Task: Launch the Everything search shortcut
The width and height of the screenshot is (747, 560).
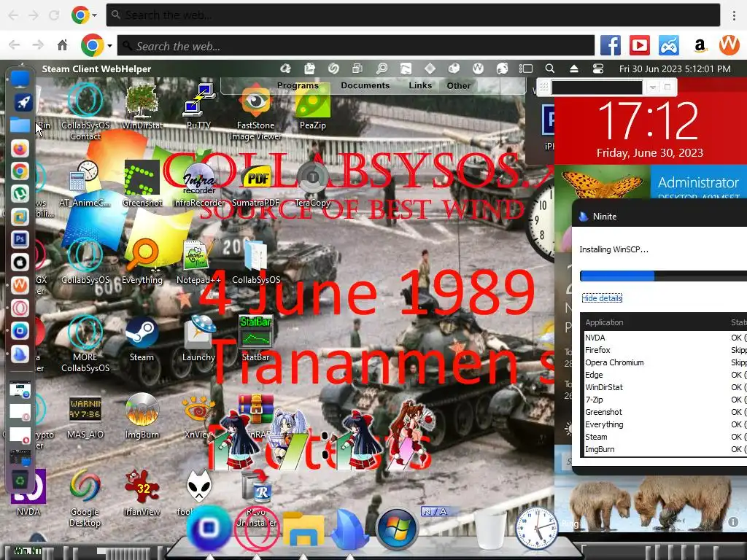Action: [x=142, y=261]
